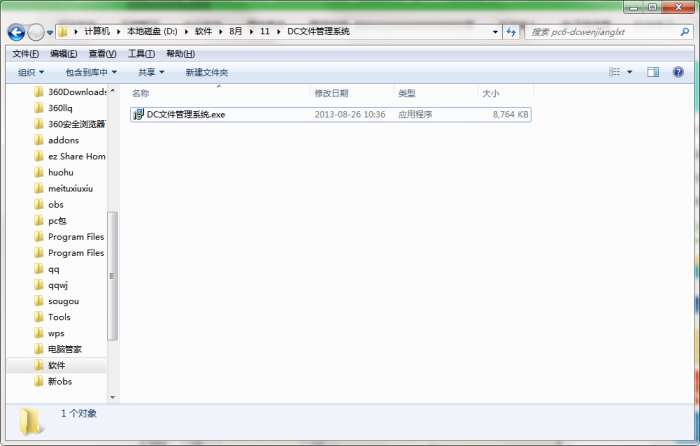Click the 本地磁盘 (D:) breadcrumb
This screenshot has height=446, width=700.
coord(152,31)
